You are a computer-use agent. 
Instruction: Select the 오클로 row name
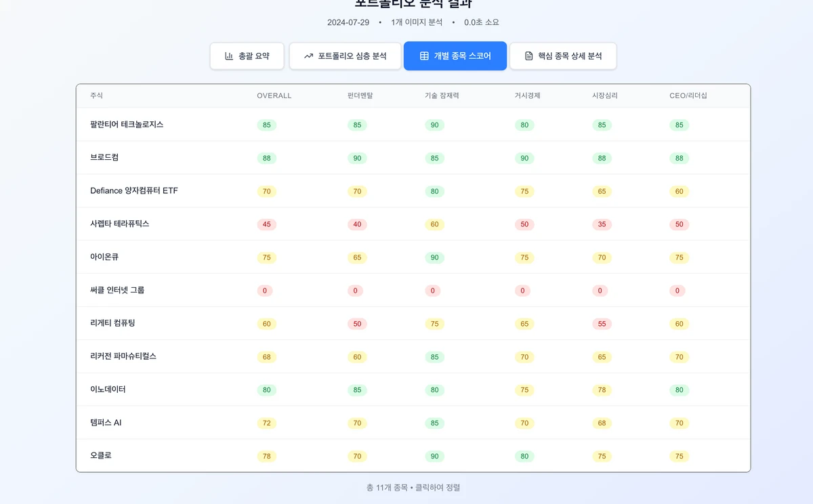pos(101,456)
